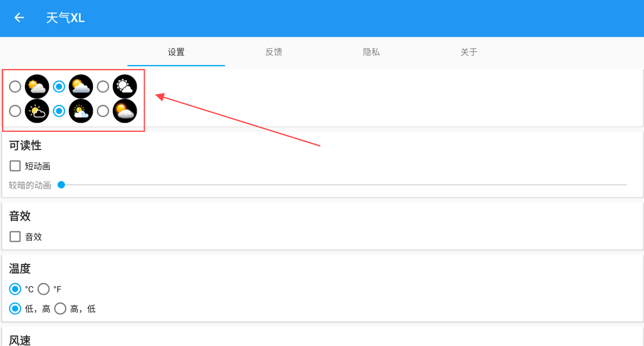Click the 可读性 section heading
Screen dimensions: 644x346
pos(25,146)
